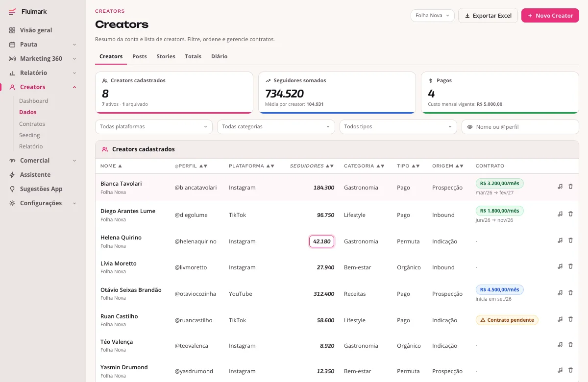This screenshot has height=382, width=588.
Task: Delete Helena Quirino with trash icon
Action: click(x=570, y=240)
